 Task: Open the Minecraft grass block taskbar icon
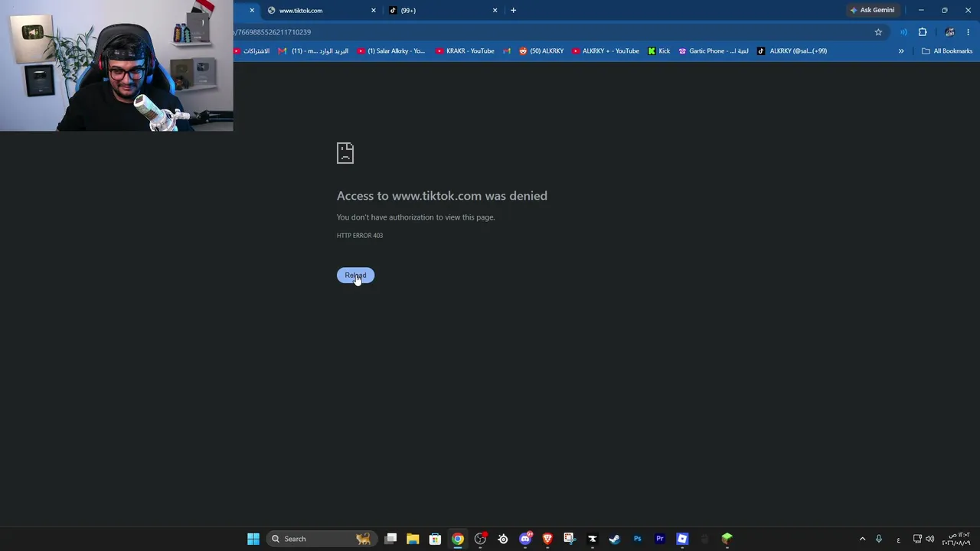727,539
